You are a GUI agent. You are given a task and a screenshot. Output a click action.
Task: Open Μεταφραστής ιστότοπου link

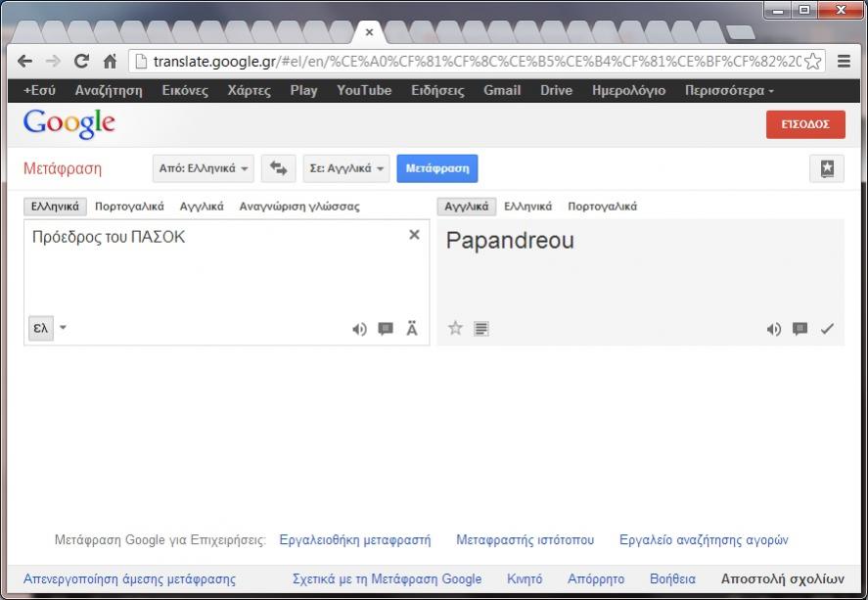point(525,539)
